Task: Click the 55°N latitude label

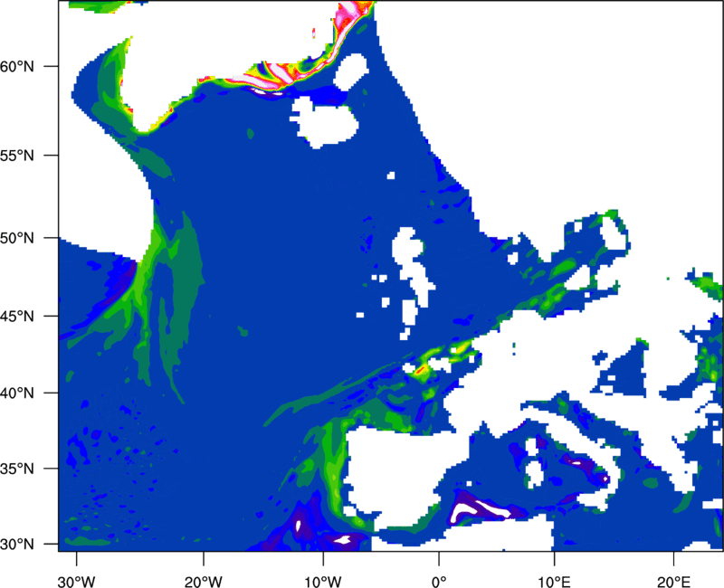Action: (17, 156)
